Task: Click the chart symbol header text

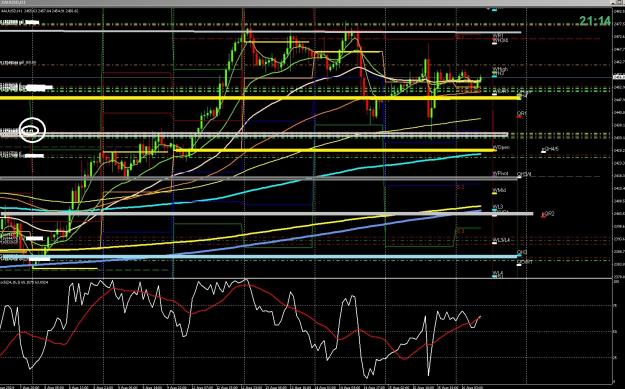Action: click(39, 11)
